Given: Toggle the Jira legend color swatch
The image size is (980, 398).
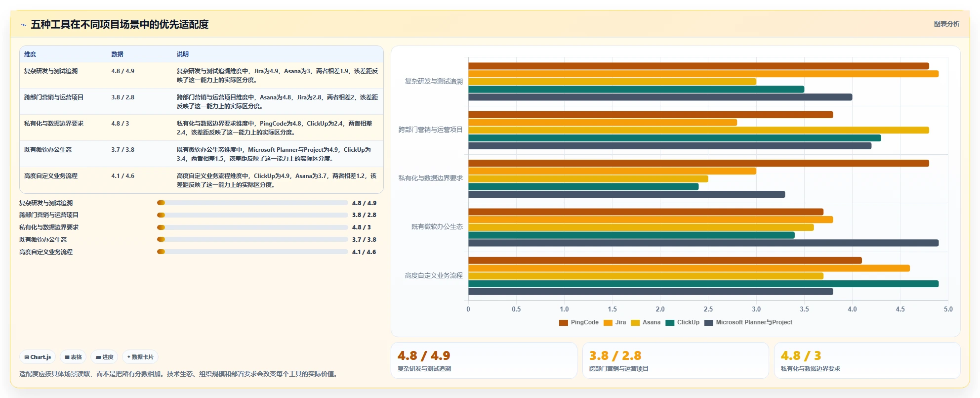Looking at the screenshot, I should pos(608,323).
